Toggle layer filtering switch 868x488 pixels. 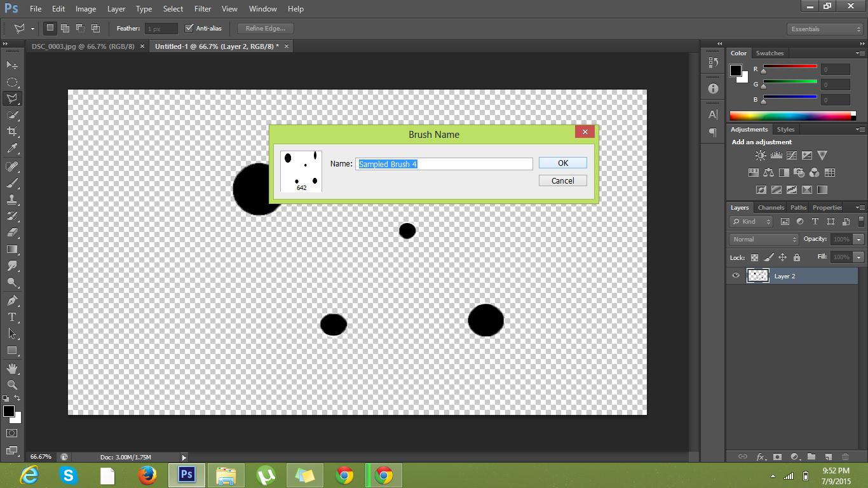(862, 221)
